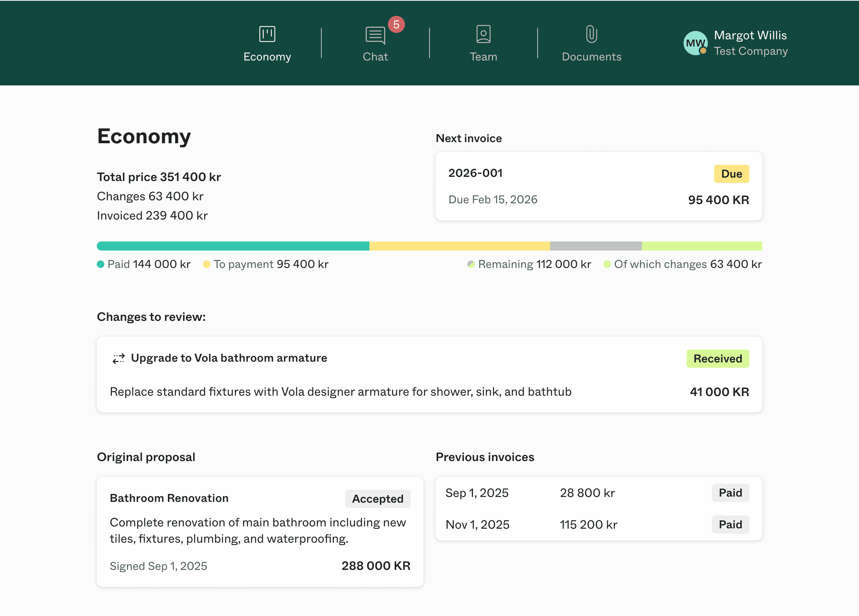Open Upgrade to Vola bathroom armature change
The image size is (859, 616).
(x=229, y=358)
